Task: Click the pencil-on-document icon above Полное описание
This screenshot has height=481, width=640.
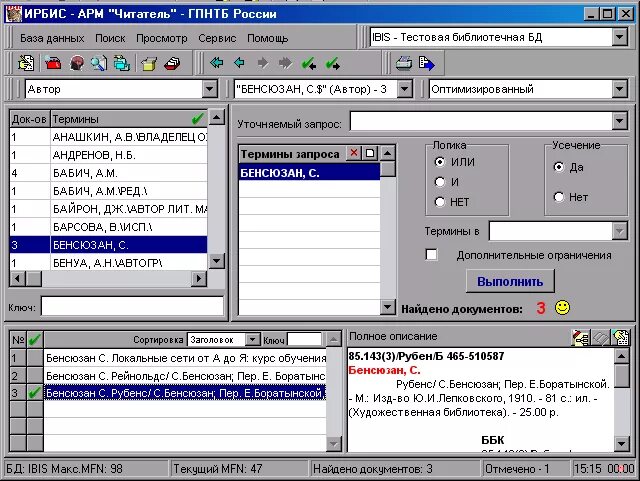Action: coord(620,338)
